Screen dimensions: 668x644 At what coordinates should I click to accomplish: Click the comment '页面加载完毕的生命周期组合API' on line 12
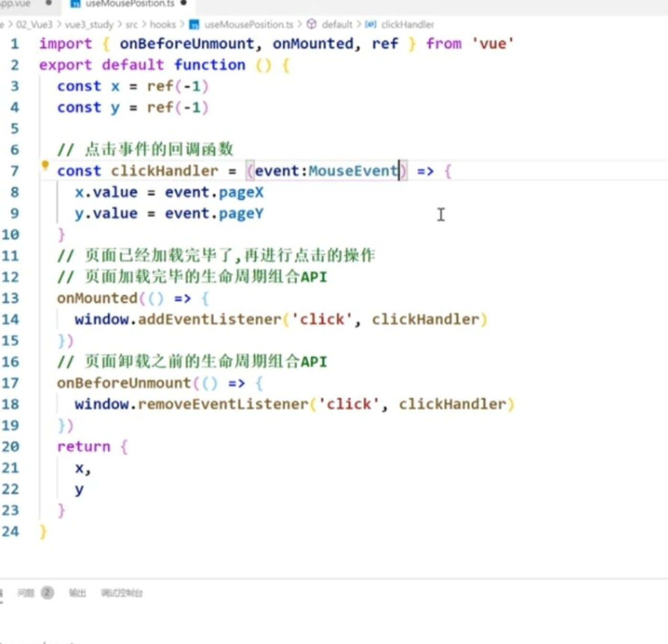click(206, 277)
